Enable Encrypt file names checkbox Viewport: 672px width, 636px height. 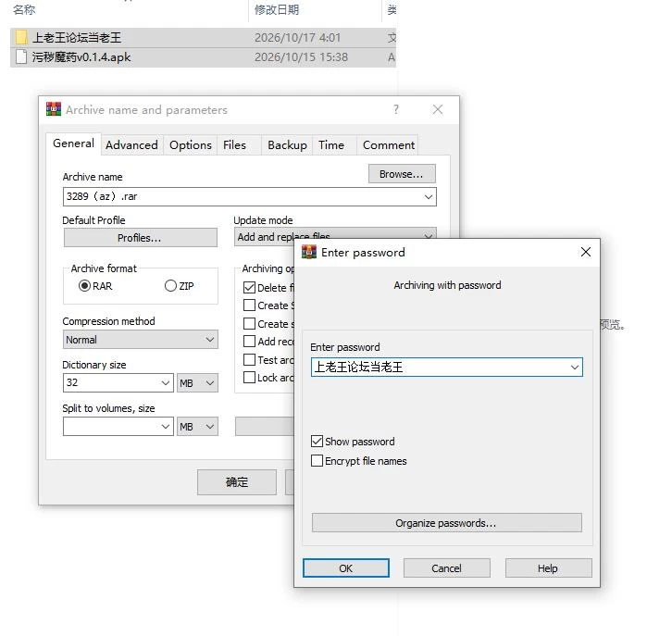(317, 461)
